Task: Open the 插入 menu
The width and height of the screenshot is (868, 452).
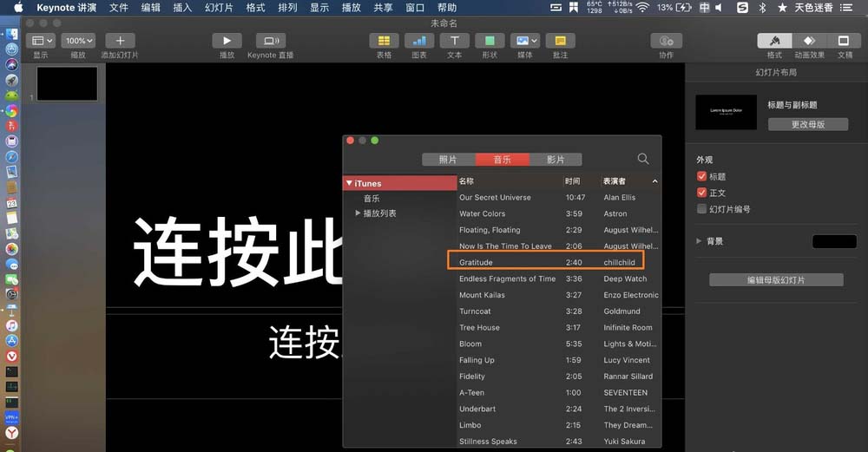Action: [x=182, y=7]
